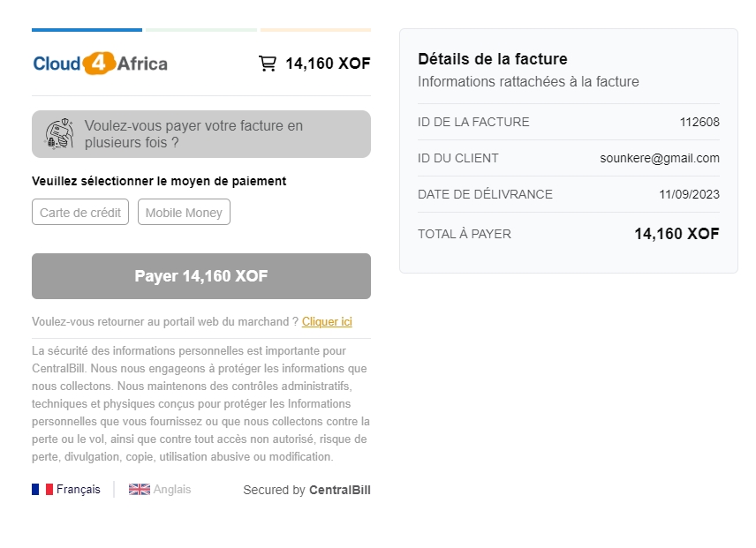Click the French flag icon

[x=42, y=489]
